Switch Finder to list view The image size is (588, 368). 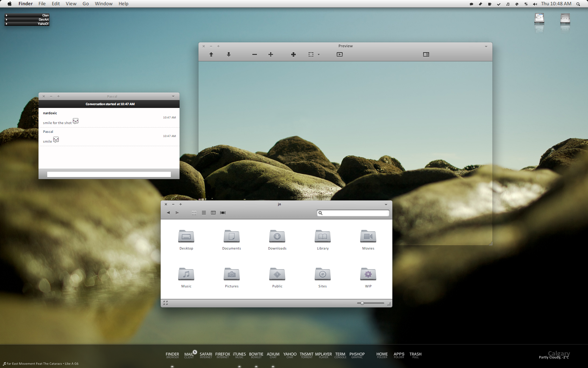[204, 213]
